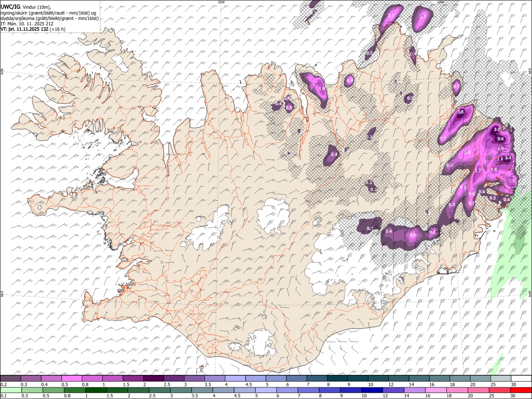Screen dimensions: 532x399
Task: Pick the 20 hot pink lower-scale swatch
Action: coord(478,390)
